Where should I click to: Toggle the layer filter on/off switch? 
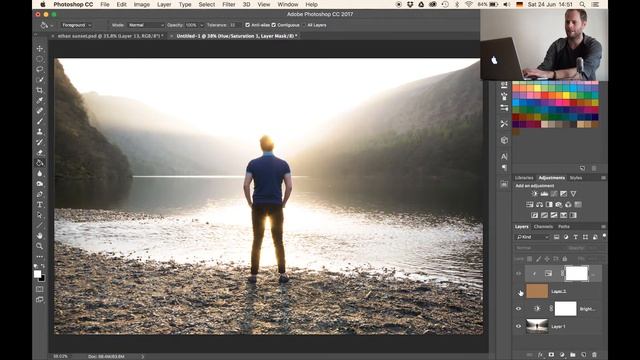604,236
